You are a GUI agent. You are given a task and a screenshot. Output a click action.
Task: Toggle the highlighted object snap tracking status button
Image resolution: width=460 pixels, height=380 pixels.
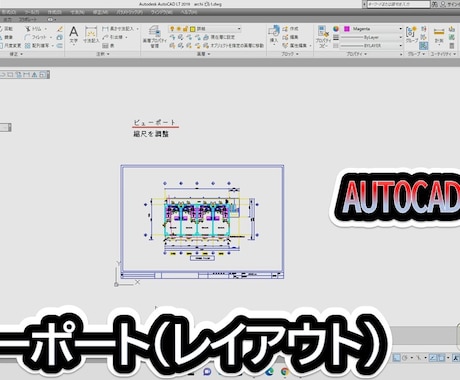tap(433, 358)
